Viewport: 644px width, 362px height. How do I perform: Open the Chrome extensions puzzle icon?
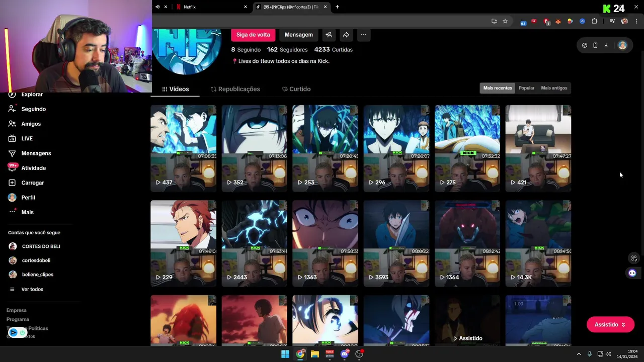tap(594, 21)
